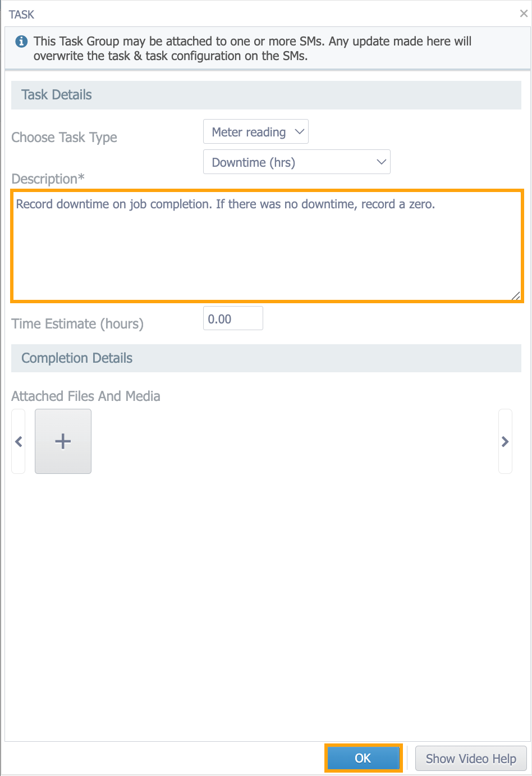Click the Time Estimate (hours) label

pyautogui.click(x=77, y=324)
